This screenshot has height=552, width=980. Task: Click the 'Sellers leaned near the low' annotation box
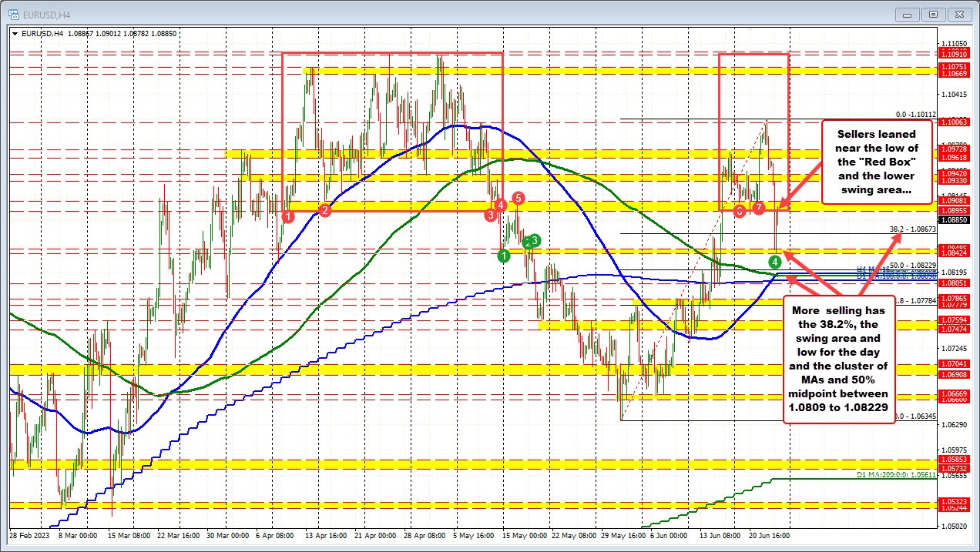coord(878,162)
